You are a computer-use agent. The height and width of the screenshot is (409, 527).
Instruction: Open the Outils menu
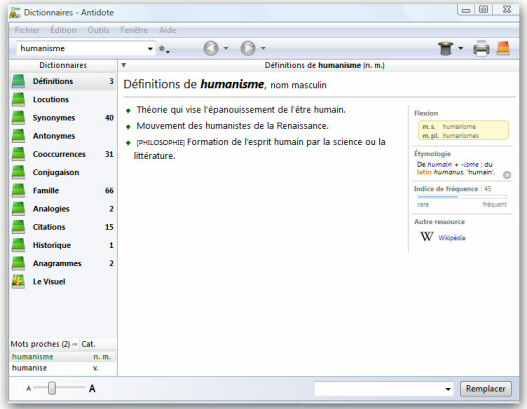click(98, 30)
